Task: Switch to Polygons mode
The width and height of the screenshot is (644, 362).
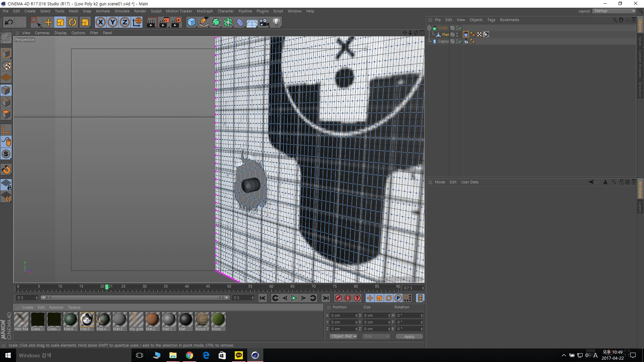Action: tap(6, 114)
